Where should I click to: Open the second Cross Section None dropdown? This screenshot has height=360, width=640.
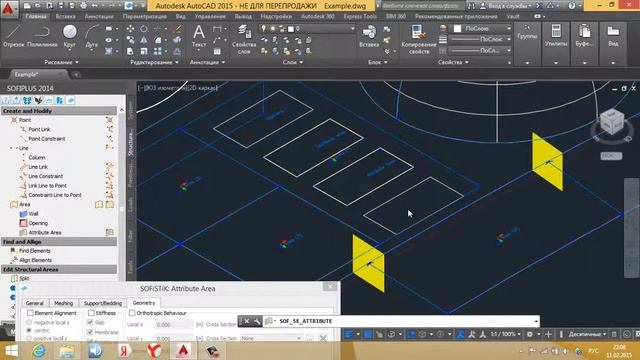[x=271, y=338]
